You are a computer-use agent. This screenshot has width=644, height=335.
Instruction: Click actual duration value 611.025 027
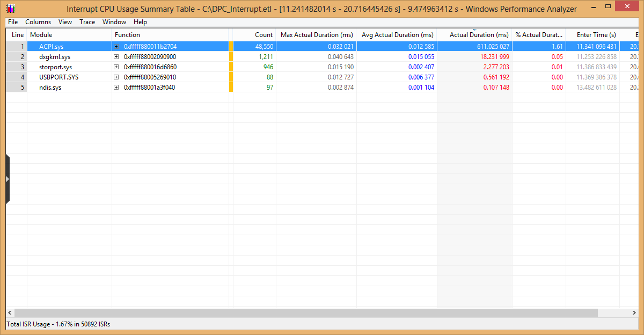(493, 47)
